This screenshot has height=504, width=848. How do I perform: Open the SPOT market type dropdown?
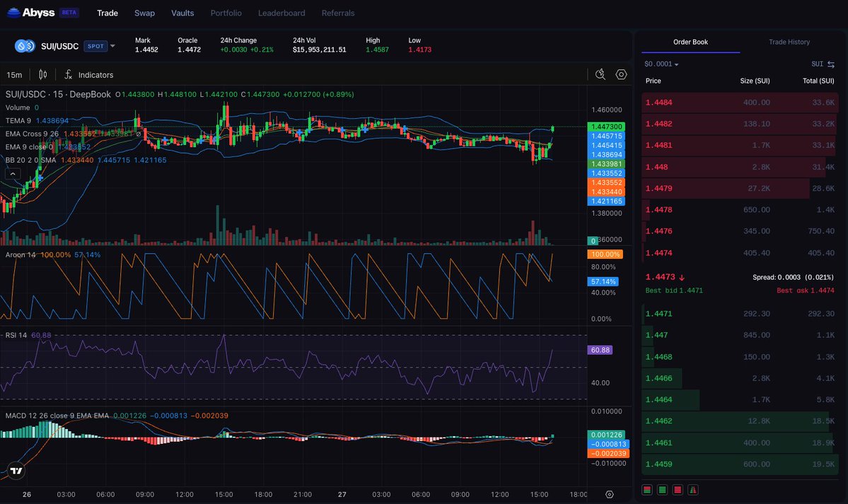click(x=96, y=46)
